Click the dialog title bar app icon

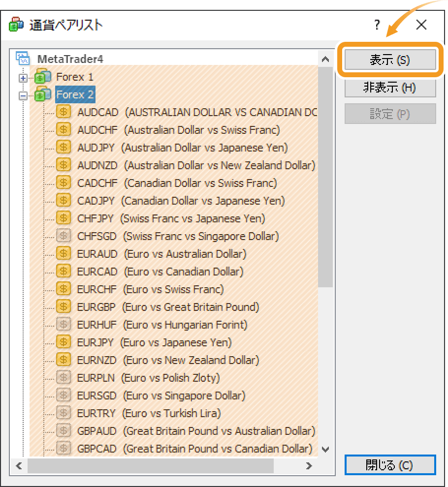(x=16, y=24)
